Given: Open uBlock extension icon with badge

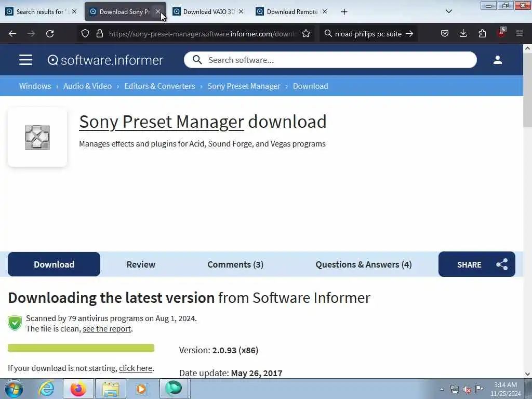Looking at the screenshot, I should [501, 33].
